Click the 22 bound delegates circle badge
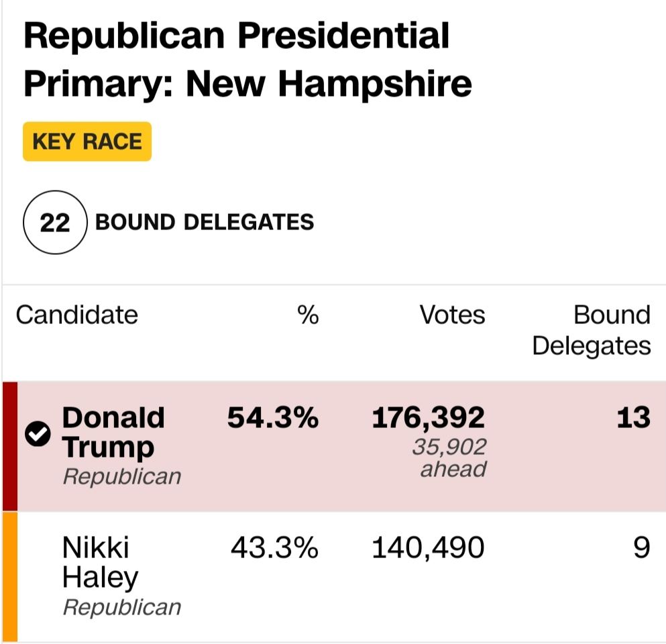The width and height of the screenshot is (666, 644). [54, 223]
